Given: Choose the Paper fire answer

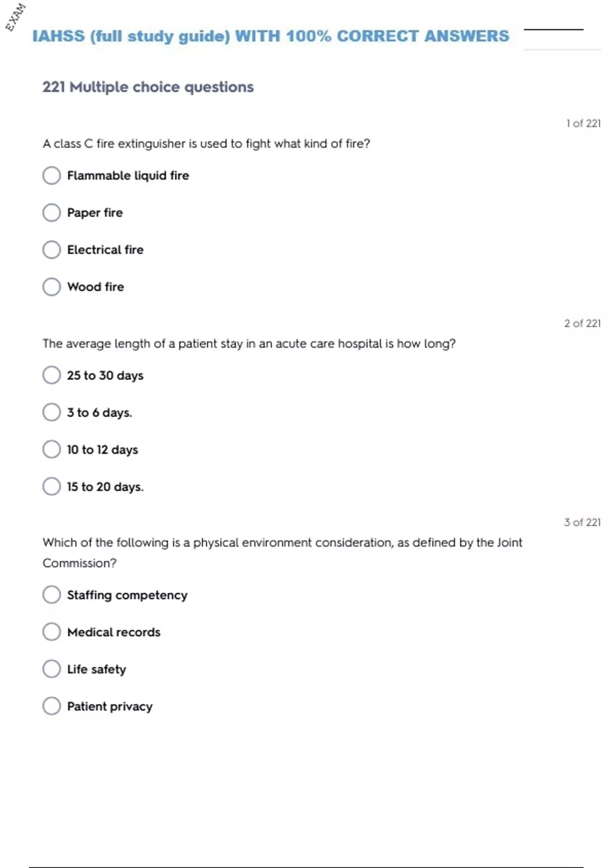Looking at the screenshot, I should click(52, 213).
